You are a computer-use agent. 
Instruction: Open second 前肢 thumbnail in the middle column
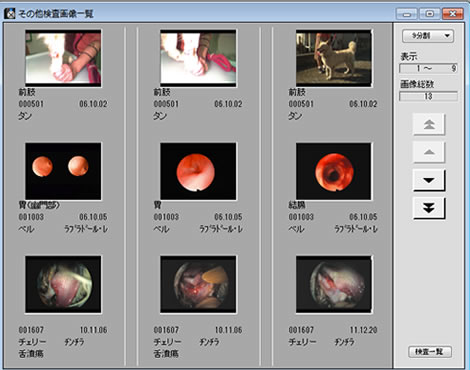198,58
